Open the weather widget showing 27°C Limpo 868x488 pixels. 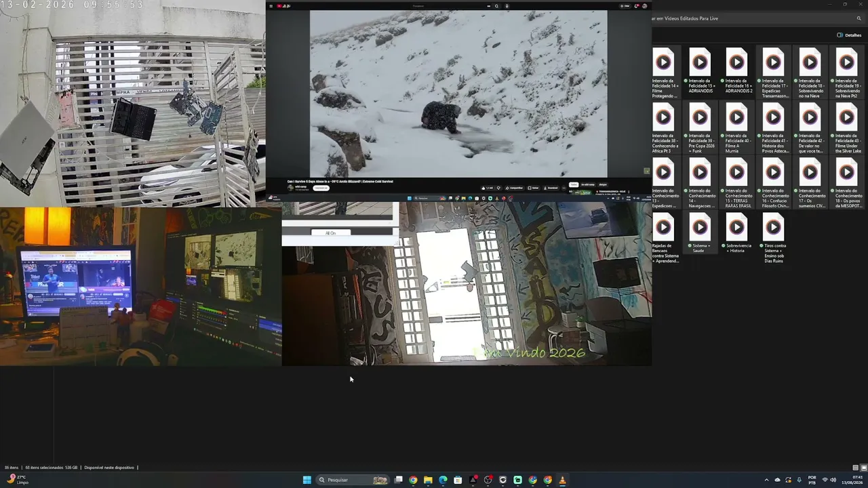(x=18, y=480)
